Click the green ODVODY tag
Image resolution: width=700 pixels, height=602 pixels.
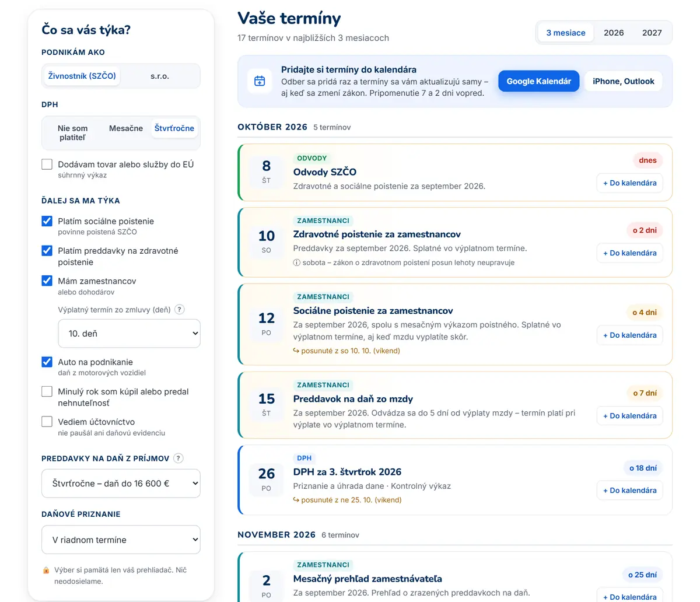[x=312, y=158]
